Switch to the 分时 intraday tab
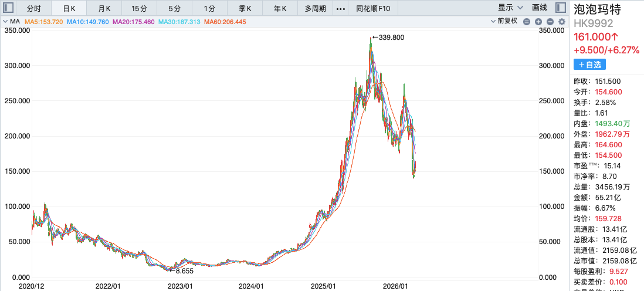Viewport: 644px width, 291px height. point(34,8)
